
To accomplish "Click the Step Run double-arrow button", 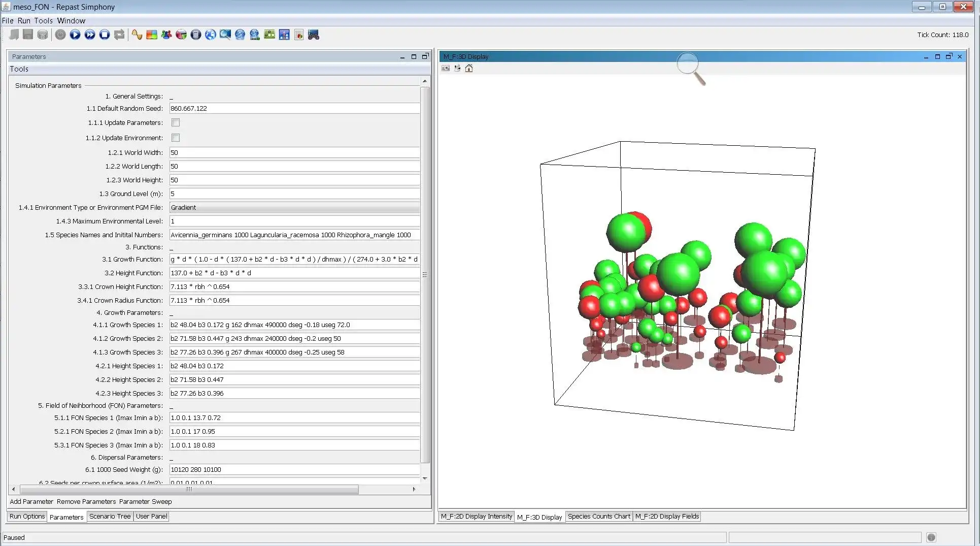I will click(x=90, y=35).
